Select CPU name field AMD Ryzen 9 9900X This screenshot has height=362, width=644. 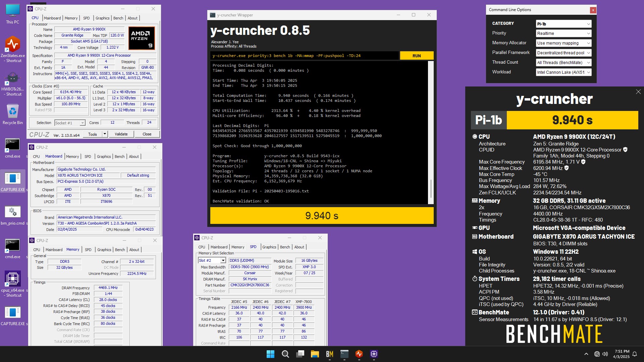[x=89, y=29]
